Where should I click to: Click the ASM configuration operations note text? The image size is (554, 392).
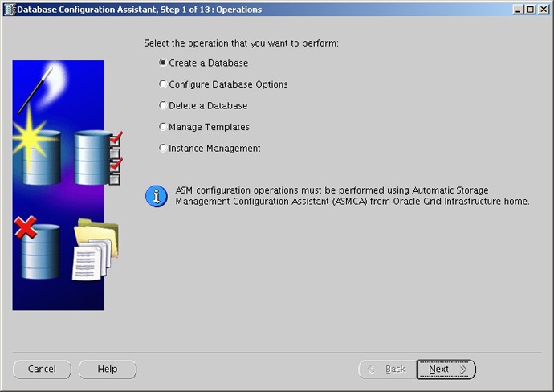[352, 195]
